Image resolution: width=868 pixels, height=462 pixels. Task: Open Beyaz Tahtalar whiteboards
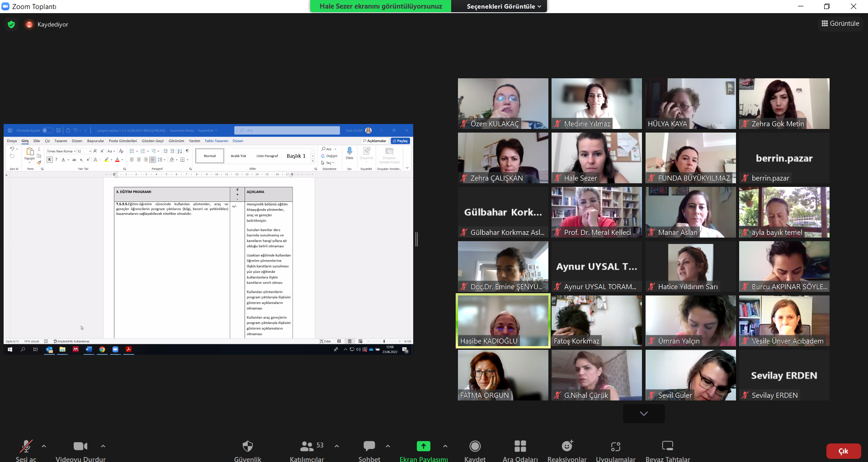click(x=668, y=451)
